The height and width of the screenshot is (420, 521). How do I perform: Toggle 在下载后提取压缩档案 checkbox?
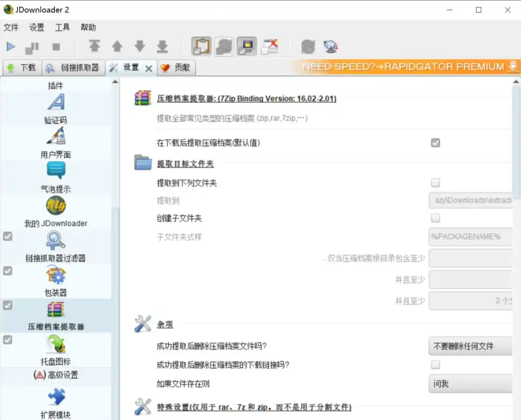(435, 143)
